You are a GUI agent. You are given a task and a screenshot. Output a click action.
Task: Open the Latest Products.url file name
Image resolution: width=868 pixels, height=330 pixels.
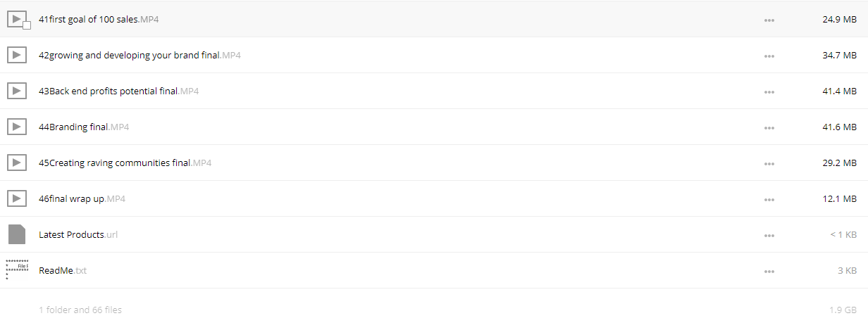(78, 234)
